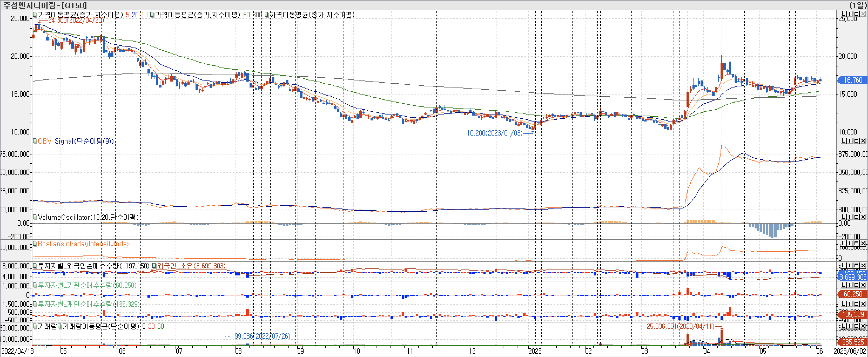Screen dimensions: 868x357
Task: Toggle the green square beside BostiansIntradayIntensityIndex
Action: tap(35, 244)
